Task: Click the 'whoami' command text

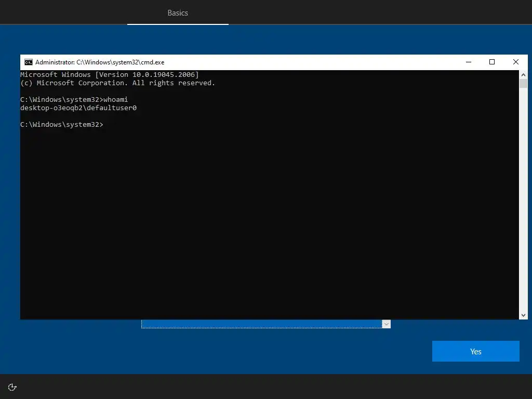Action: tap(115, 99)
